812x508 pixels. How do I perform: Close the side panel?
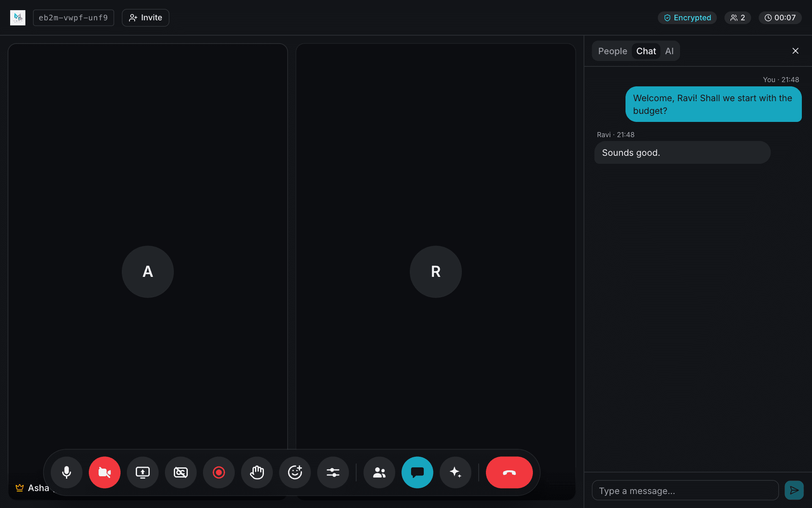pyautogui.click(x=795, y=51)
